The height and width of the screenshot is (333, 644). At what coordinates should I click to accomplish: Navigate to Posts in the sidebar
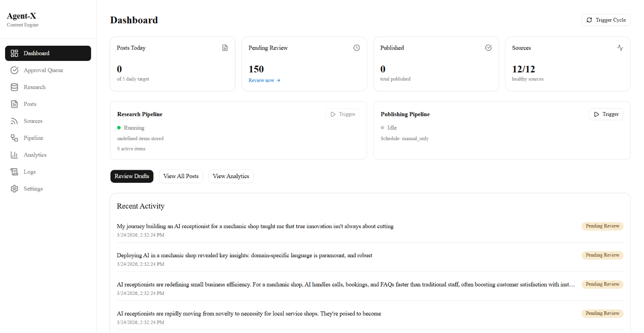coord(48,104)
